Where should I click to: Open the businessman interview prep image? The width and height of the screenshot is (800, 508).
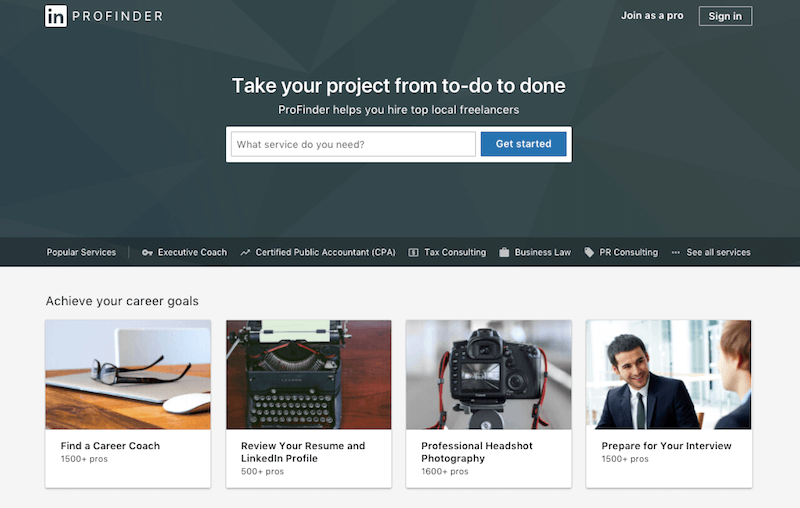669,375
